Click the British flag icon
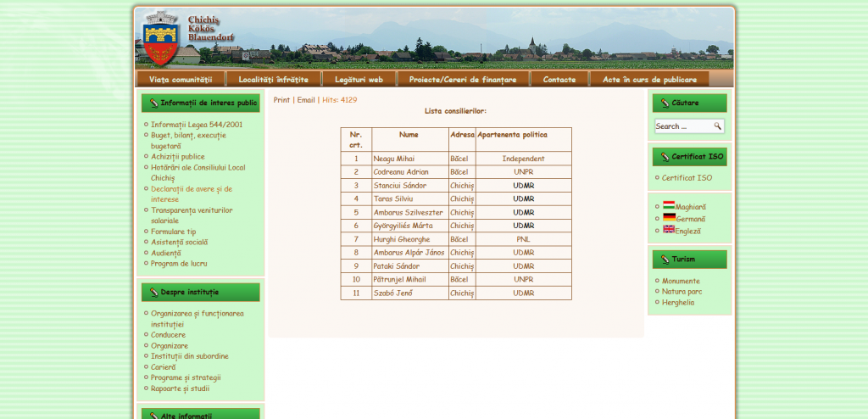868x419 pixels. click(x=668, y=230)
